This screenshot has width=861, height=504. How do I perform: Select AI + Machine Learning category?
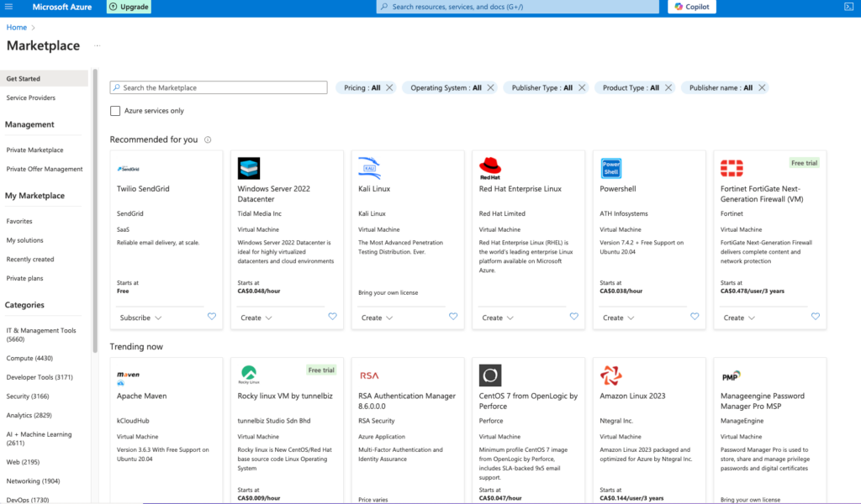pyautogui.click(x=39, y=438)
